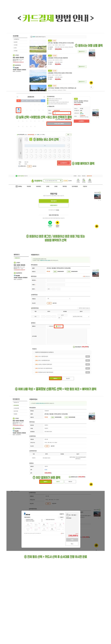111x644 pixels.
Task: Click the red 결제하기 button
Action: coord(45,481)
